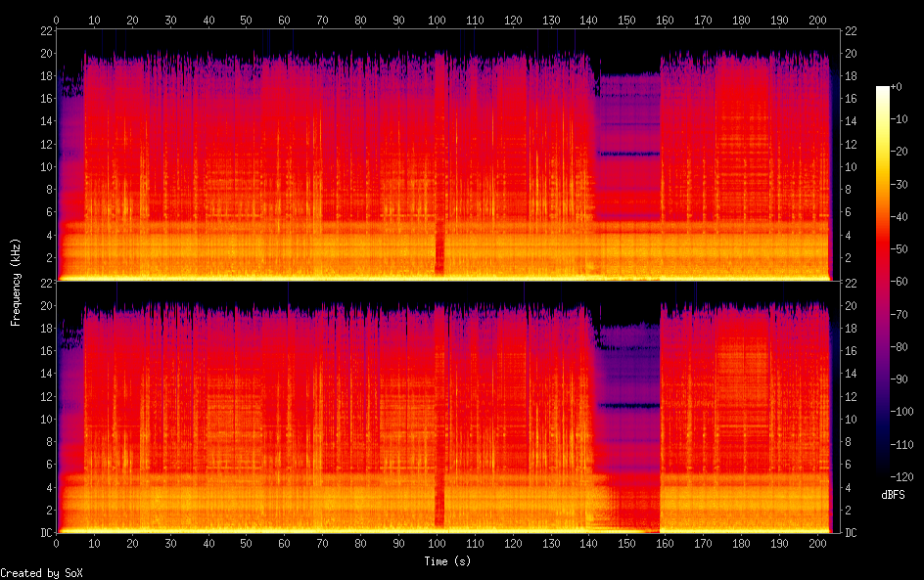The height and width of the screenshot is (580, 924).
Task: Click "140" on the top time axis
Action: click(x=588, y=20)
